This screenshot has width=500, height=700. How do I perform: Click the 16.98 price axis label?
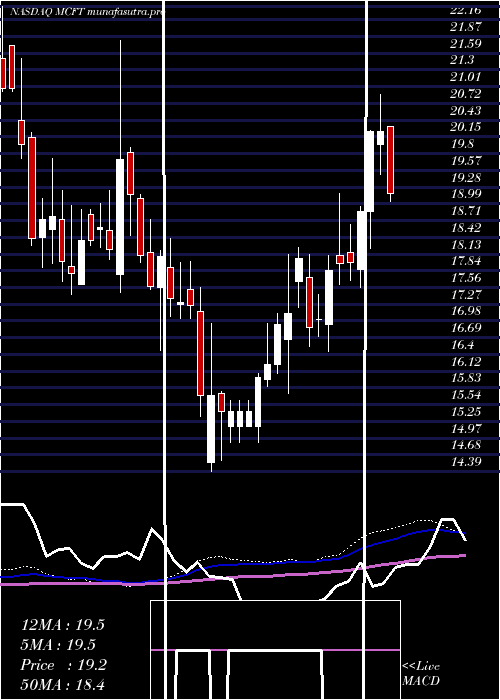[x=466, y=311]
